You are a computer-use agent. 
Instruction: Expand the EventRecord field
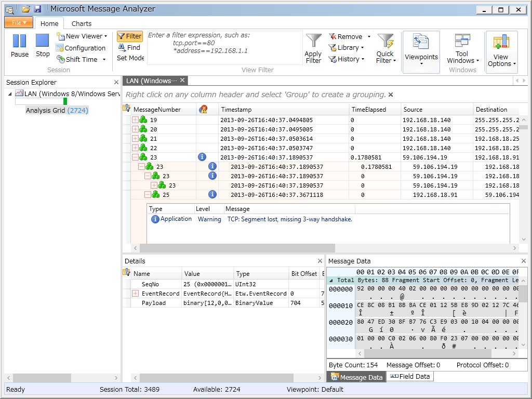click(x=135, y=293)
